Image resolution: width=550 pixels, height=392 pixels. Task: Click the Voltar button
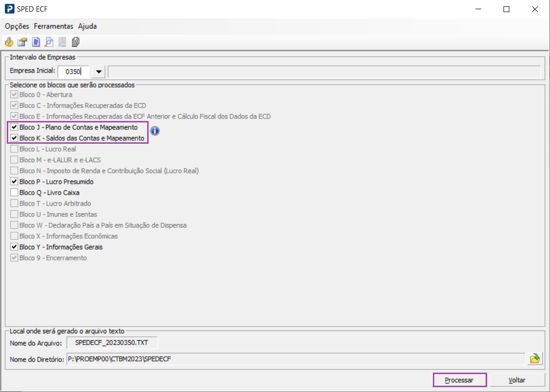point(517,380)
